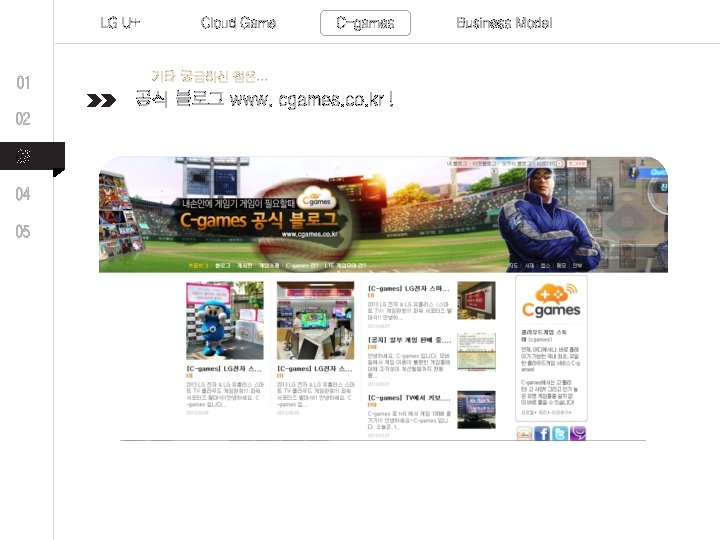This screenshot has width=720, height=540.
Task: Switch to the Cloud Game tab
Action: (x=238, y=23)
